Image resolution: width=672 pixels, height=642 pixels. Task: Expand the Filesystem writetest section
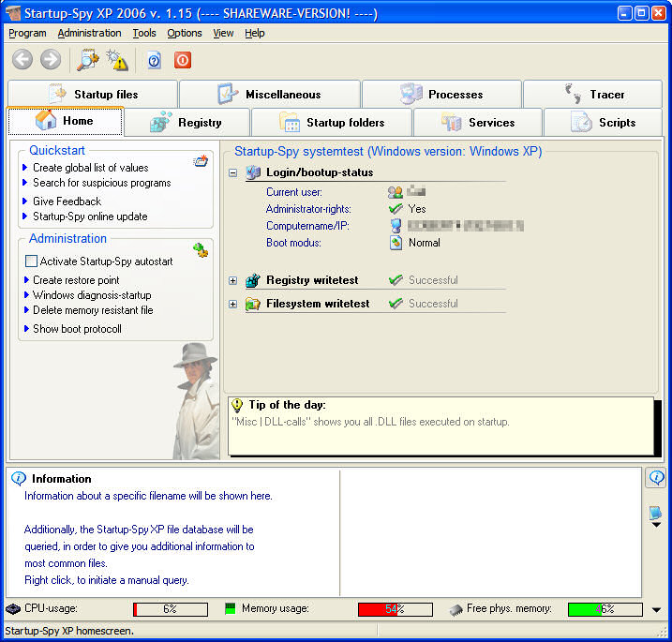point(232,305)
